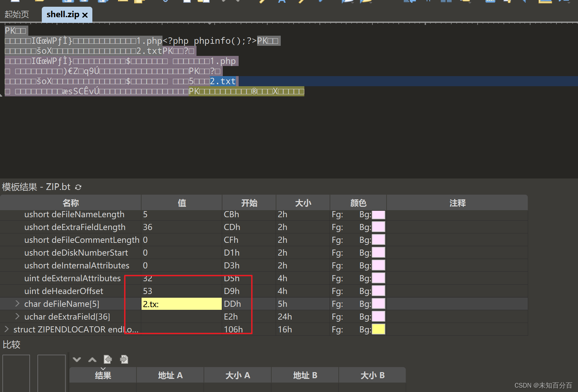The width and height of the screenshot is (578, 392).
Task: Click the 颜色 column header
Action: (358, 203)
